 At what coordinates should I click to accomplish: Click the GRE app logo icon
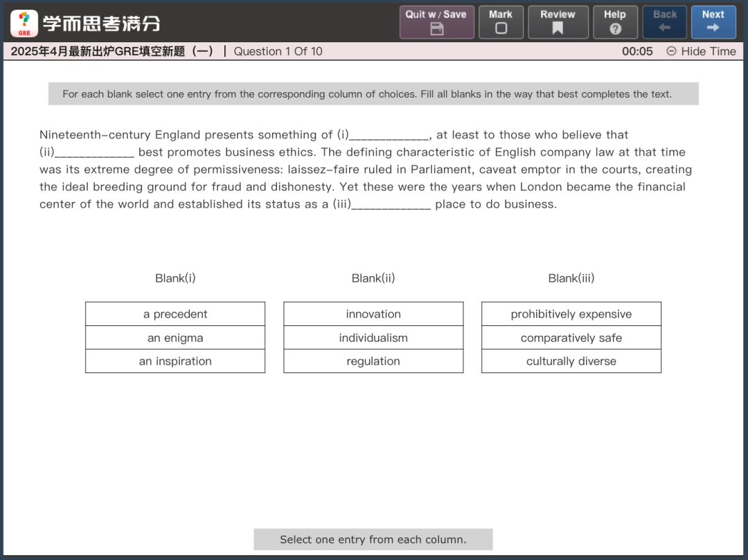tap(24, 24)
